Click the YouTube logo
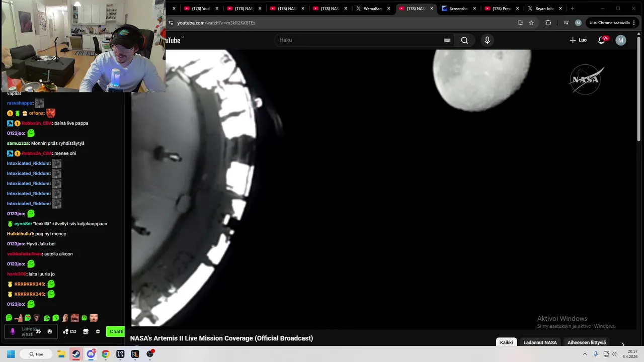The width and height of the screenshot is (644, 362). tap(173, 40)
